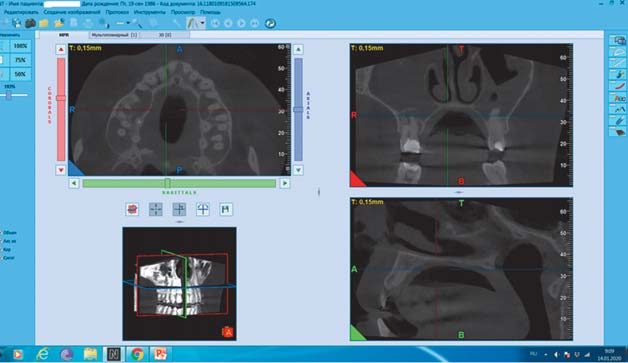628x363 pixels.
Task: Click the green sagittal slice slider handle
Action: (x=167, y=183)
